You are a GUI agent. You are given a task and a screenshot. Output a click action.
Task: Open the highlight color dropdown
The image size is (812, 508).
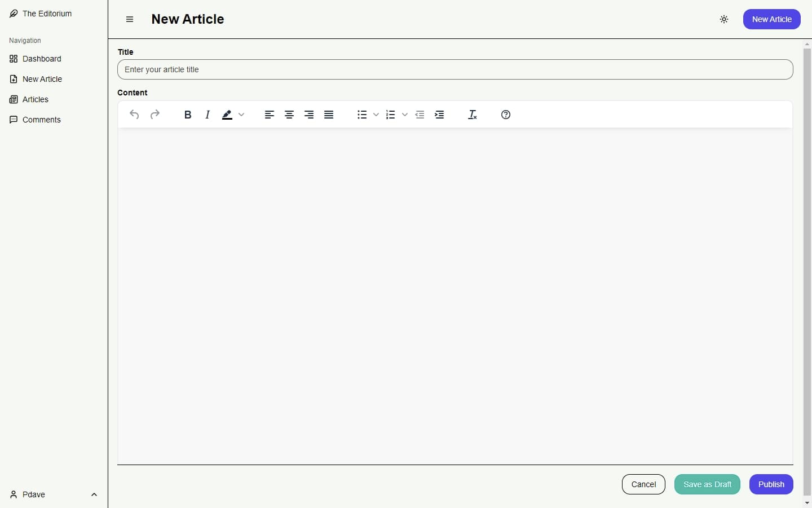pyautogui.click(x=242, y=115)
